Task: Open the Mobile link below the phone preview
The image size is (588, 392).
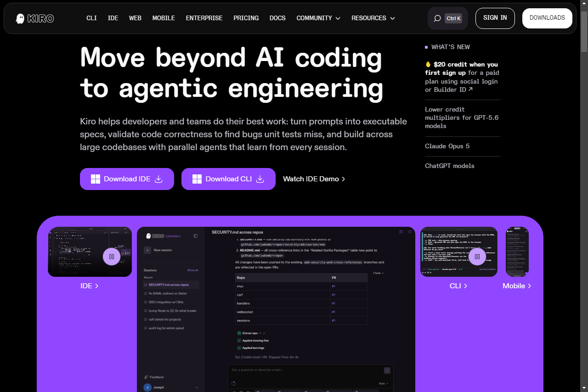Action: pos(517,286)
